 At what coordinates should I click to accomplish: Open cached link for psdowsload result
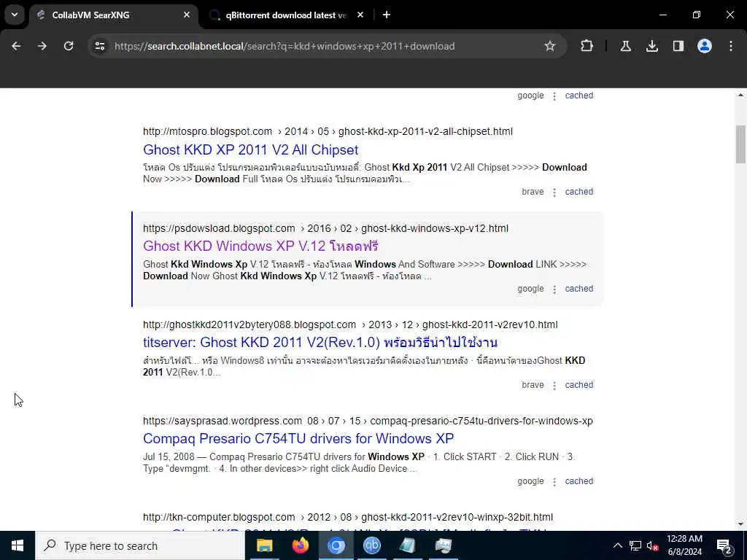click(578, 289)
